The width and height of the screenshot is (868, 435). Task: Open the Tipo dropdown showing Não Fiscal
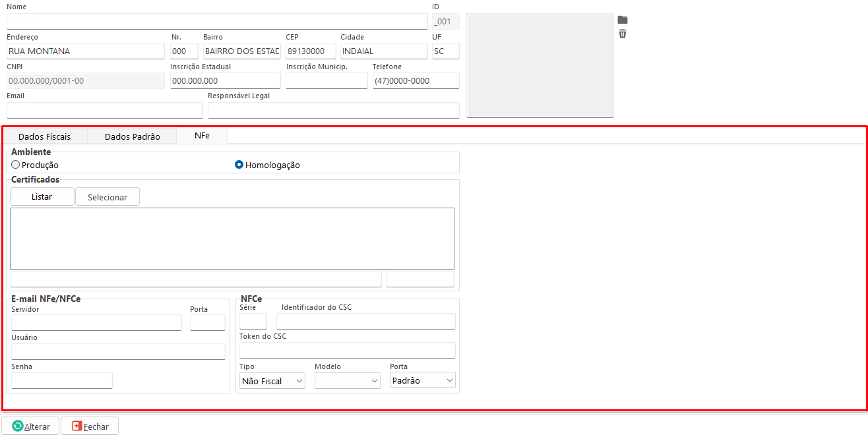click(x=272, y=380)
